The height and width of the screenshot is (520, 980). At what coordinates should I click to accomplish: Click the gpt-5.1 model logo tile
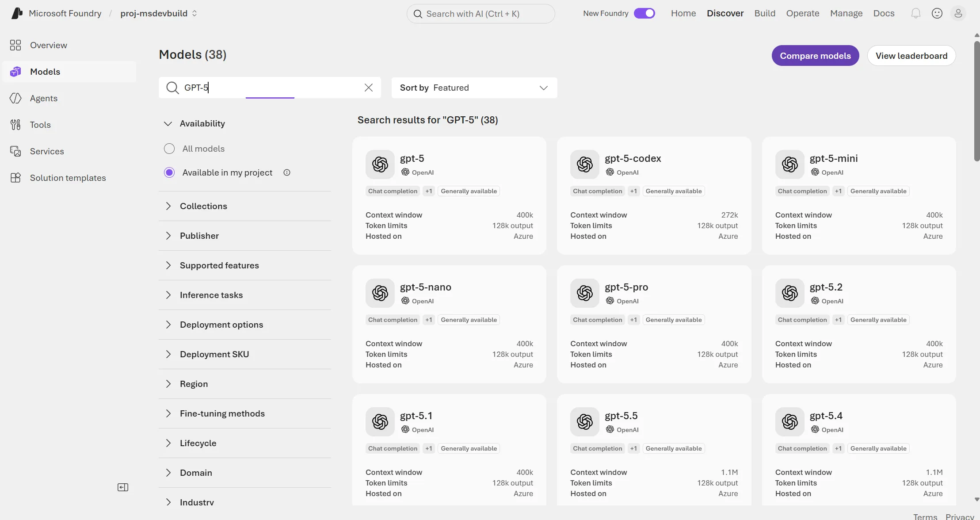(x=380, y=422)
